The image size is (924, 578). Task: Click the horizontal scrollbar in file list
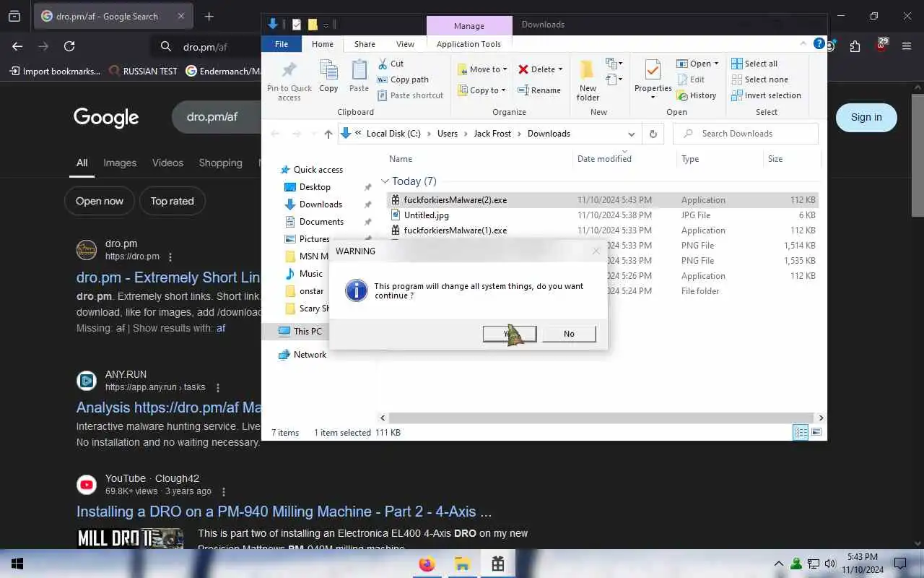coord(601,418)
